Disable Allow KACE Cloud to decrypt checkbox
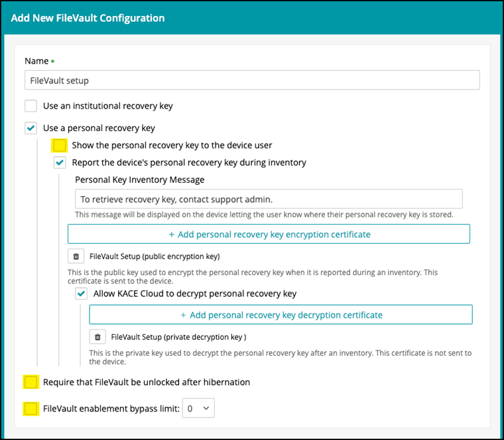The image size is (504, 440). coord(82,294)
